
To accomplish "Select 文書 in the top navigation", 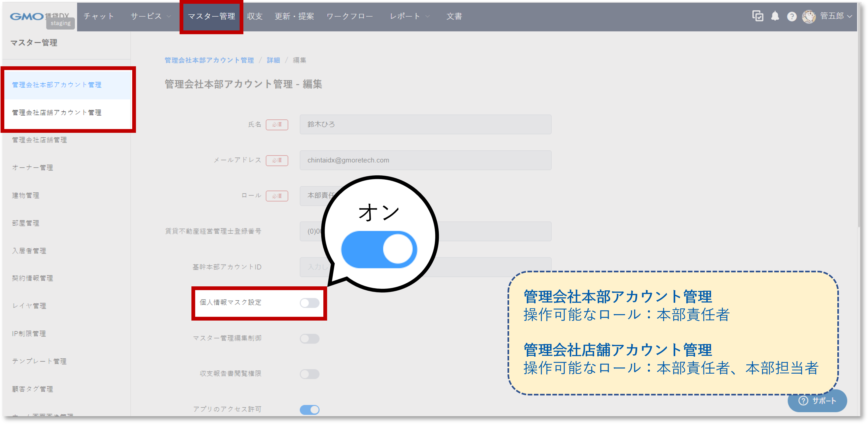I will coord(454,16).
